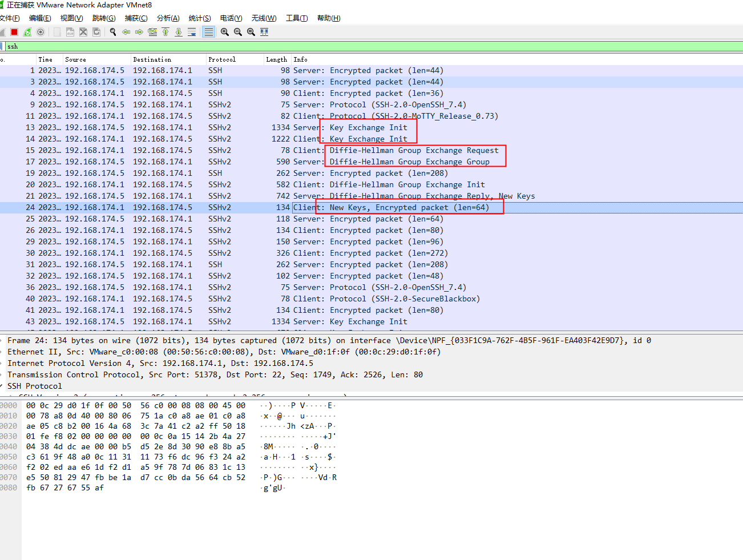Viewport: 743px width, 560px height.
Task: Open the 电话(Y) menu
Action: pyautogui.click(x=231, y=18)
